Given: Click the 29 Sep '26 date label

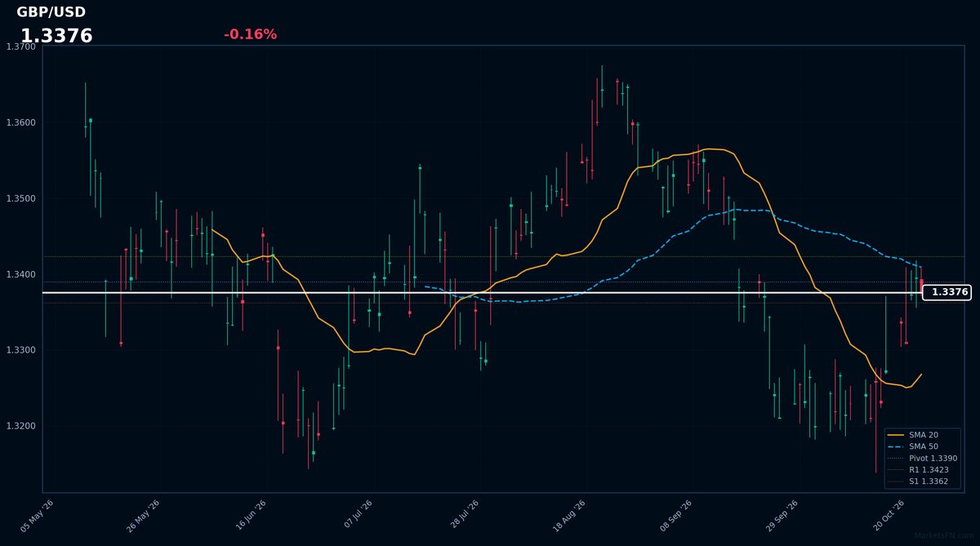Looking at the screenshot, I should (x=783, y=516).
